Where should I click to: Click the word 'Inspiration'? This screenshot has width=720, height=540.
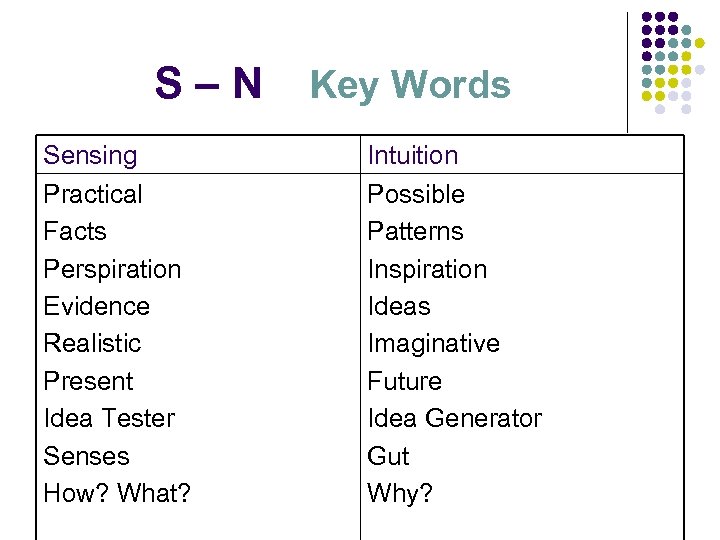427,269
